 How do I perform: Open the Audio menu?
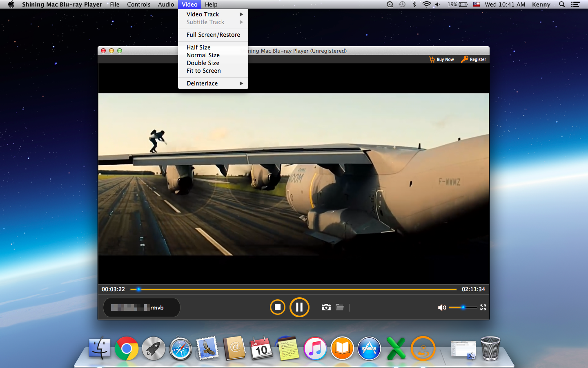[x=166, y=4]
